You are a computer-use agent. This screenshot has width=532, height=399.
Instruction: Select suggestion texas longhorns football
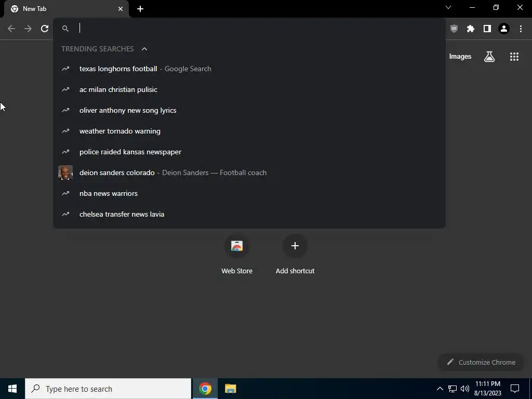point(249,69)
